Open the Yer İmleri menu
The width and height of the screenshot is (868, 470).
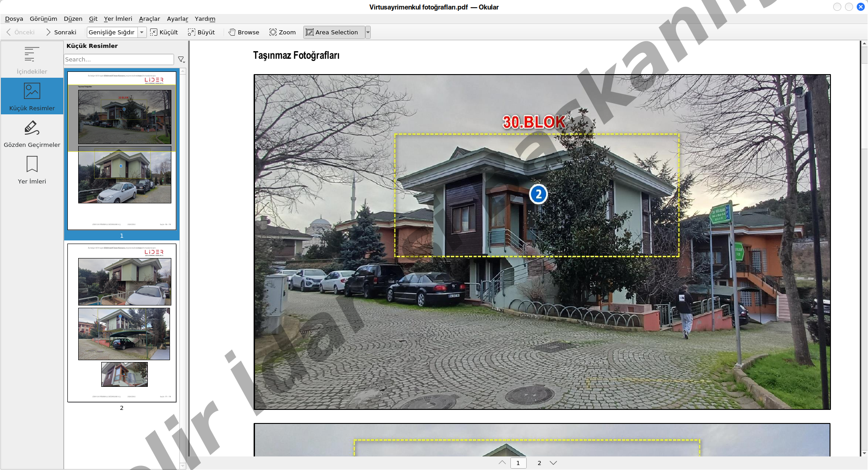[118, 19]
